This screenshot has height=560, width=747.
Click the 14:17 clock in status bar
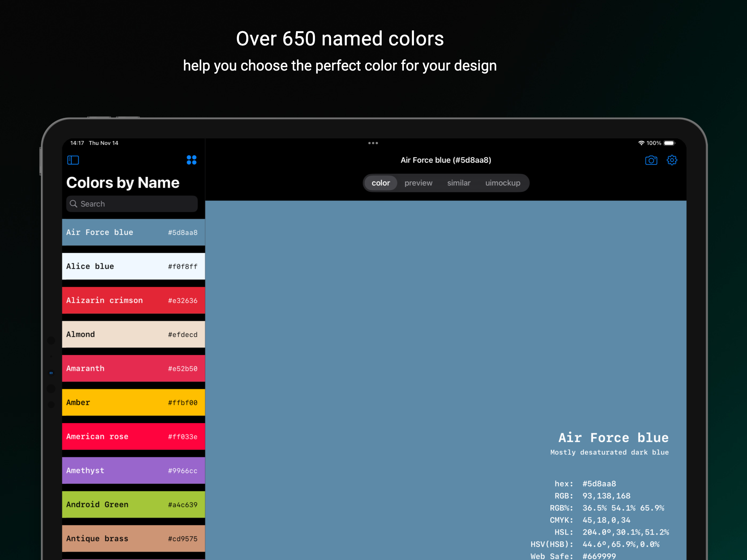pyautogui.click(x=77, y=143)
